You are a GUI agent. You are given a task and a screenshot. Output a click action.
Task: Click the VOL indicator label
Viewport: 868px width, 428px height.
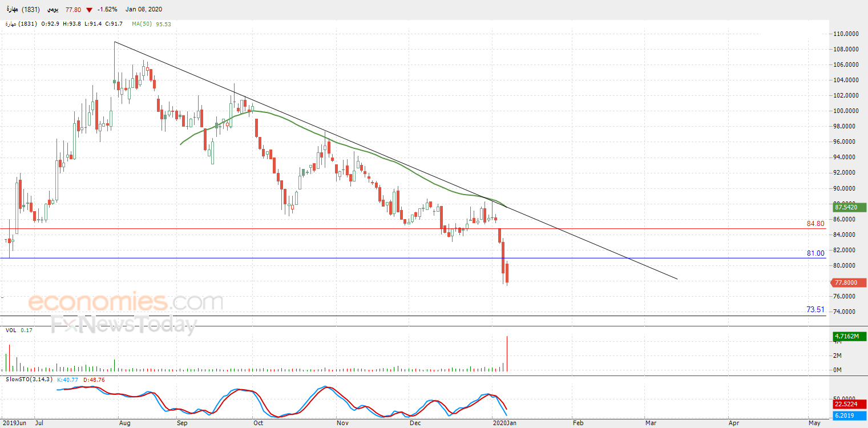(x=11, y=330)
